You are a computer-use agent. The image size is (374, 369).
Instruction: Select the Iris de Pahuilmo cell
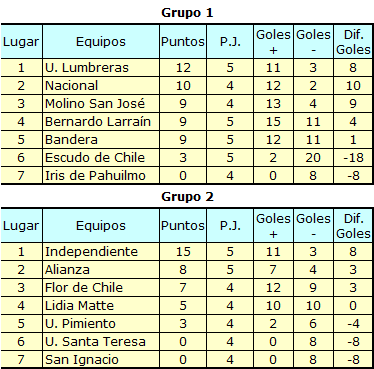pyautogui.click(x=101, y=175)
